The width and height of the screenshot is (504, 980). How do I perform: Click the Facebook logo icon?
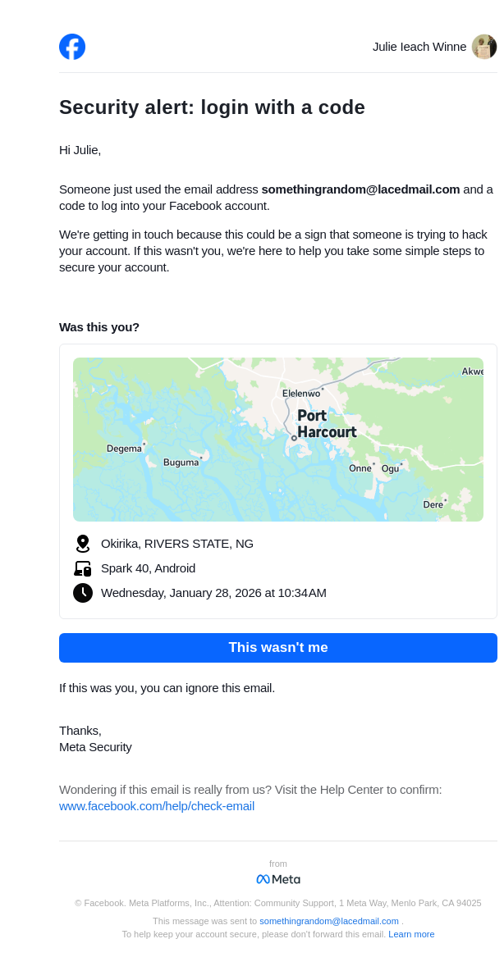pos(72,47)
